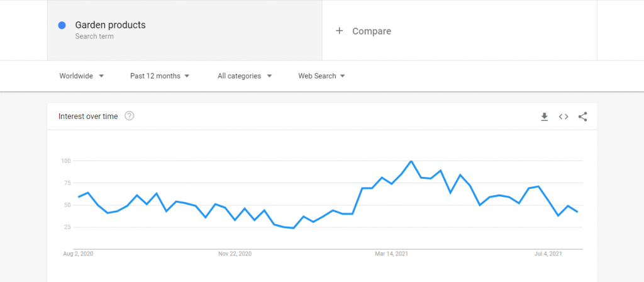Click the Mar 14, 2021 axis label
This screenshot has height=282, width=644.
coord(391,254)
